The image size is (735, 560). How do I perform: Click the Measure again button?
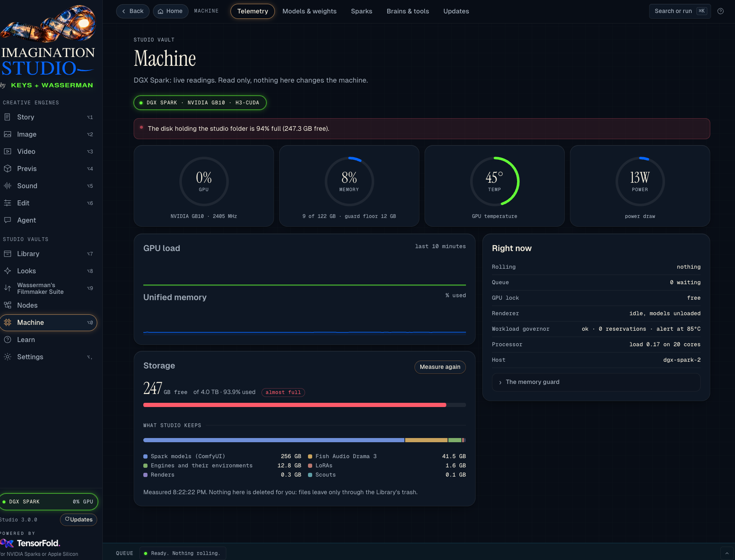[440, 367]
